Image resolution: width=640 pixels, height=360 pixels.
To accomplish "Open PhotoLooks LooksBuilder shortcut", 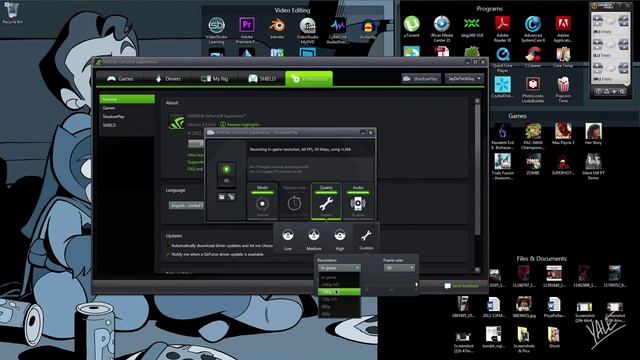I will coord(533,90).
